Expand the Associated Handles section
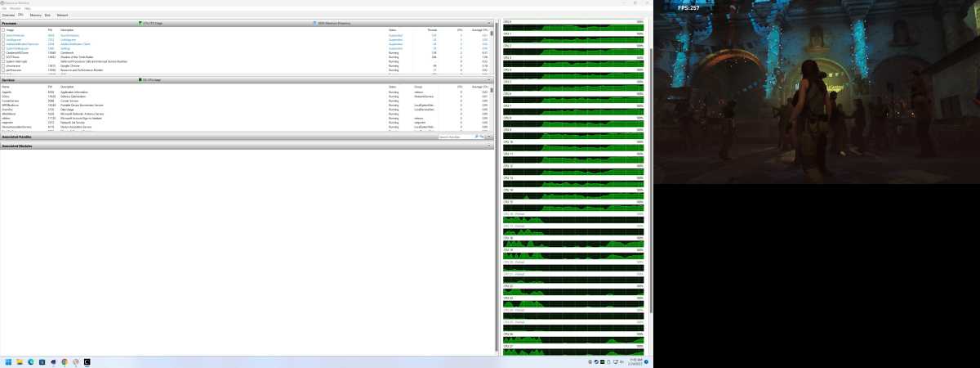The image size is (980, 368). pos(489,137)
